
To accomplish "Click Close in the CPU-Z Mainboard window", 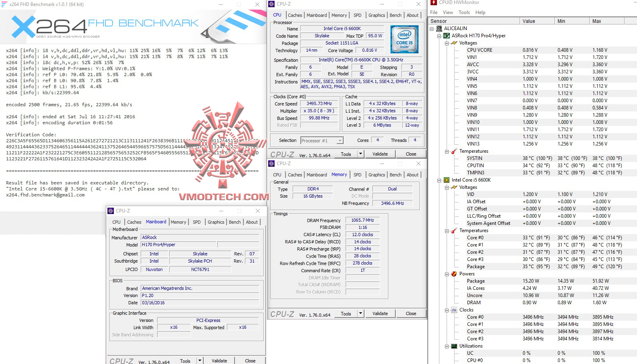I will point(250,361).
